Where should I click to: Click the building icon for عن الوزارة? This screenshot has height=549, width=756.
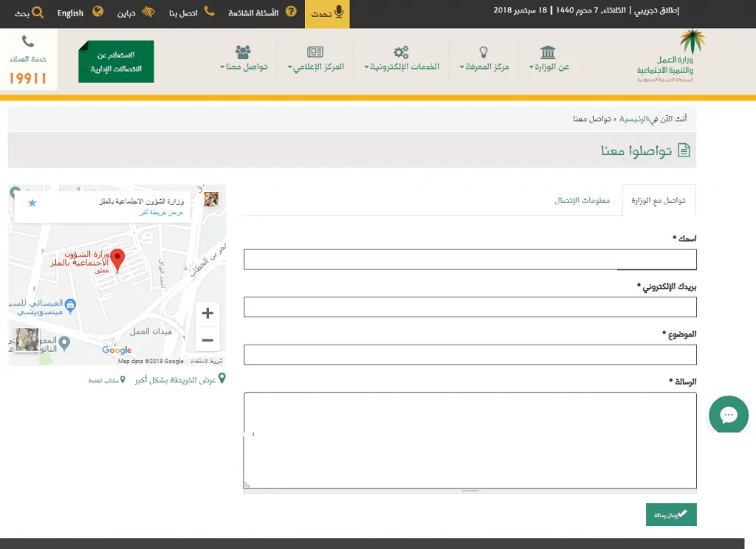(548, 52)
